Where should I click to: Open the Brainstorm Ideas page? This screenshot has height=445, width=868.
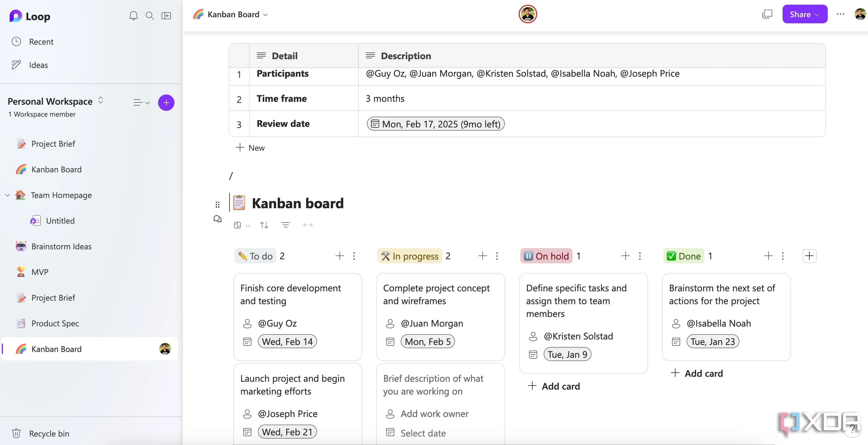pos(61,247)
